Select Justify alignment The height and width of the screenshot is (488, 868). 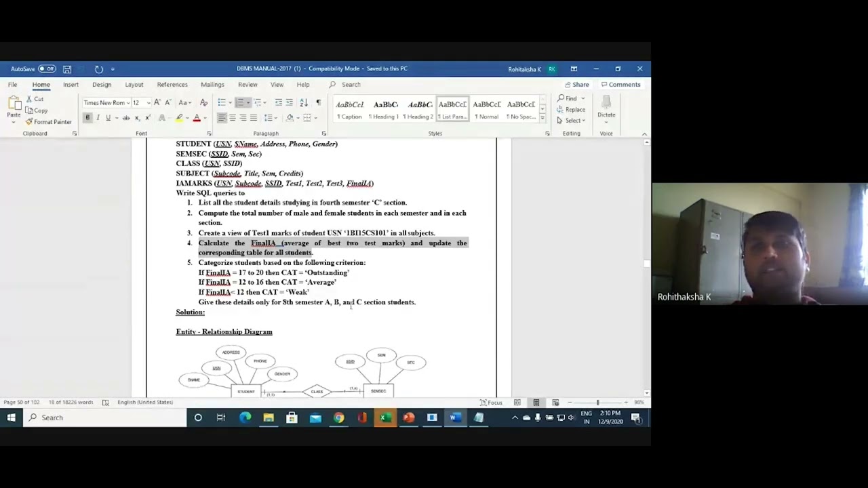click(253, 118)
